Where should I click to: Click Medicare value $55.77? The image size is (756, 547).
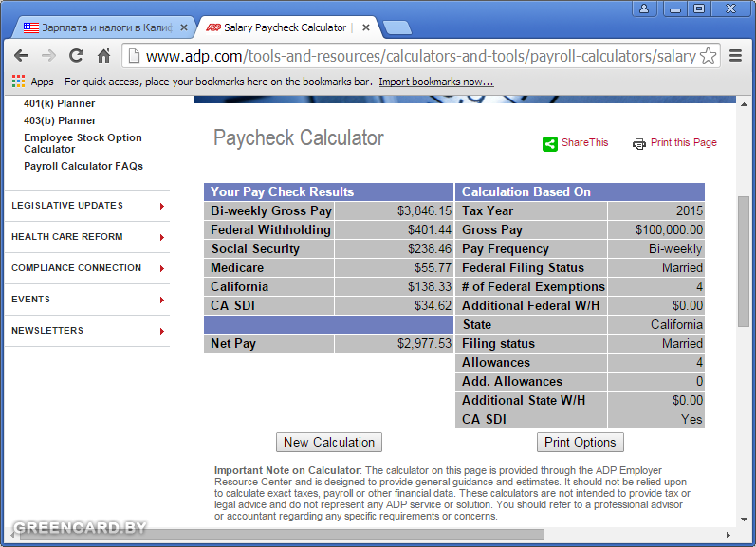pyautogui.click(x=433, y=267)
